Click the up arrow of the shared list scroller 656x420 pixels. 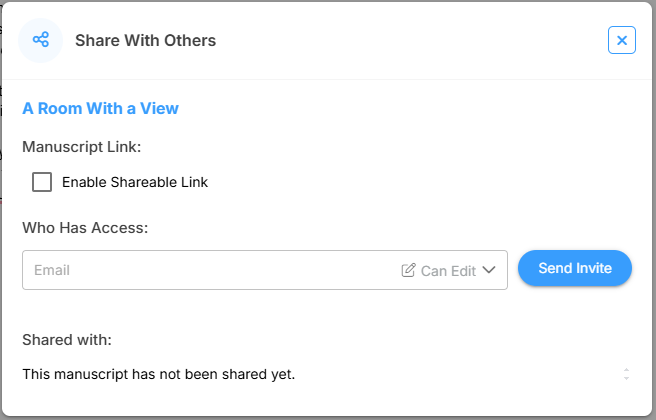[626, 369]
